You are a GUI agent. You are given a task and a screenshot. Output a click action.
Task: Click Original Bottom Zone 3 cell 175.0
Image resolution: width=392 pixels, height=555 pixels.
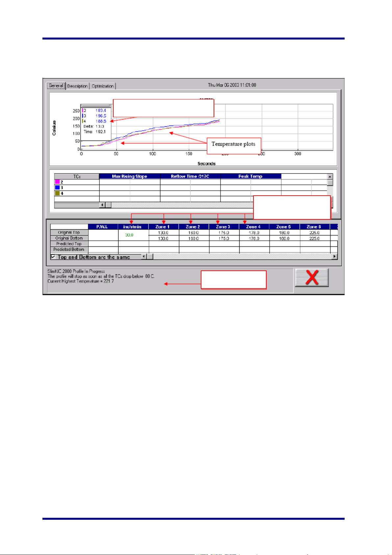pos(224,238)
